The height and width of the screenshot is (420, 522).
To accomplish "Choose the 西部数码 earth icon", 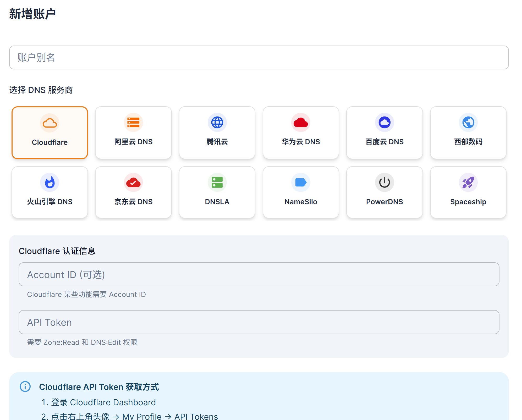I will point(468,122).
